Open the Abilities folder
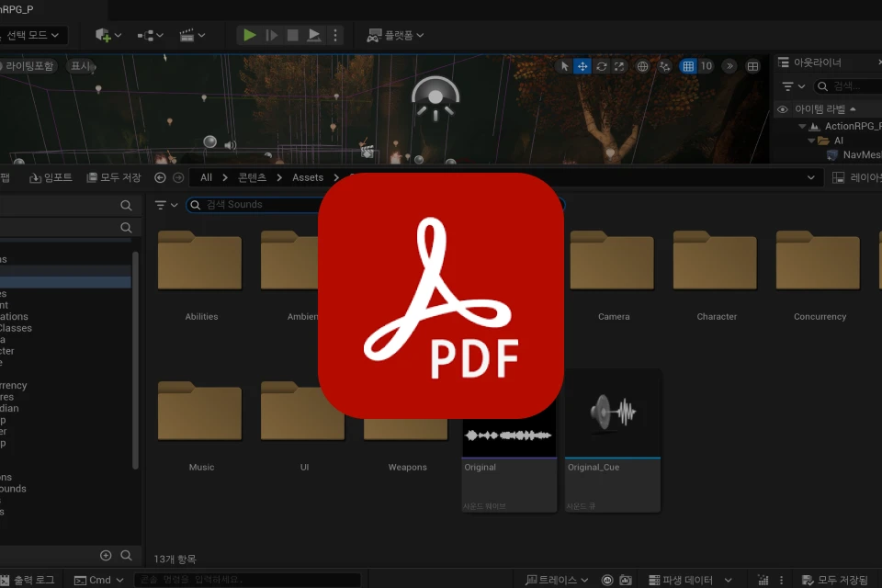Screen dimensions: 882x588 point(200,276)
